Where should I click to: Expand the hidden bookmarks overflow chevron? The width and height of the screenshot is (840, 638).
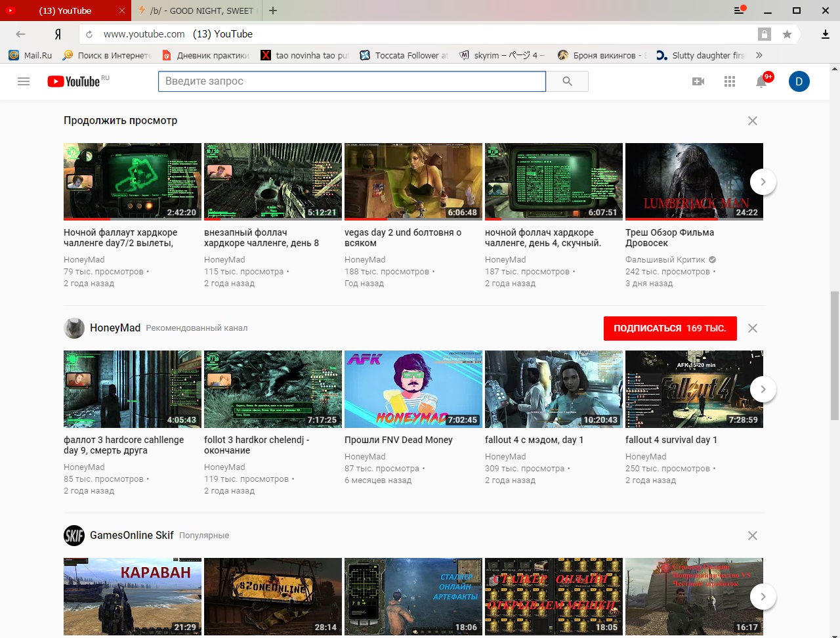(x=759, y=55)
